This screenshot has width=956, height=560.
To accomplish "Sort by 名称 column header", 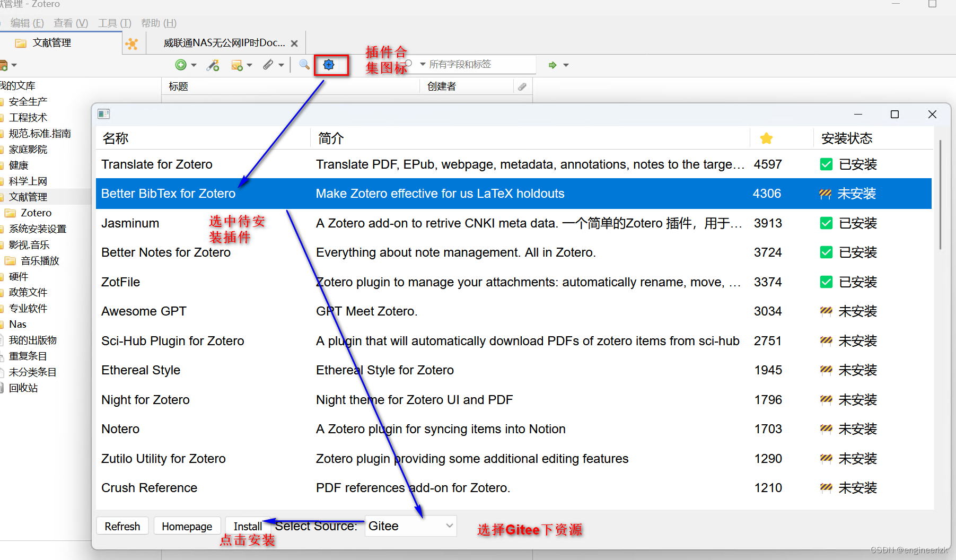I will (203, 138).
